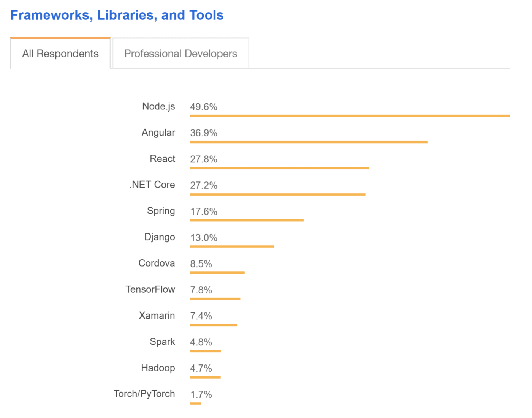Select the React framework label
Viewport: 532px width, 418px height.
coord(162,159)
